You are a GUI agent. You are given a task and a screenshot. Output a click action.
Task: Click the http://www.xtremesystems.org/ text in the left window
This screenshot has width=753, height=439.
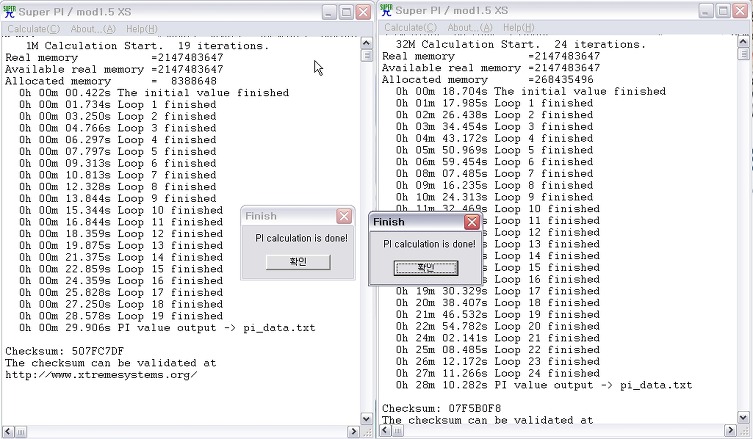pyautogui.click(x=101, y=375)
